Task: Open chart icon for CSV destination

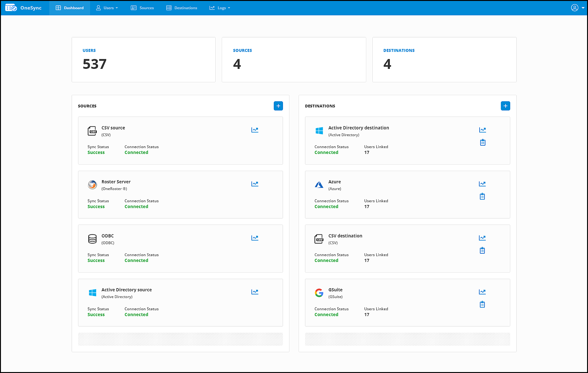Action: pos(482,238)
